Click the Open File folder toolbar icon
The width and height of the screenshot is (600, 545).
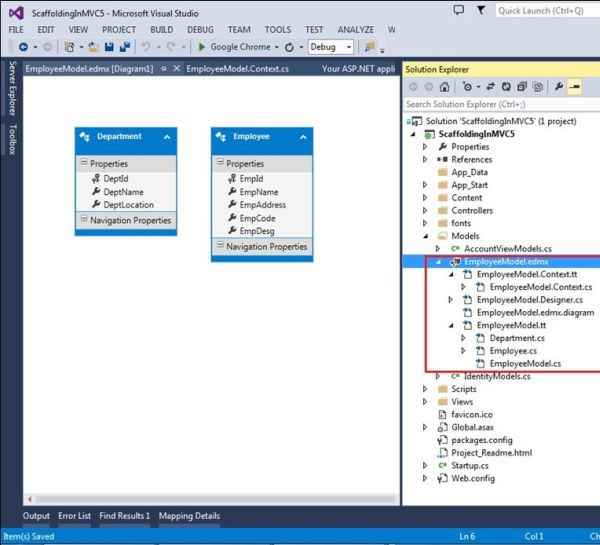(x=93, y=47)
